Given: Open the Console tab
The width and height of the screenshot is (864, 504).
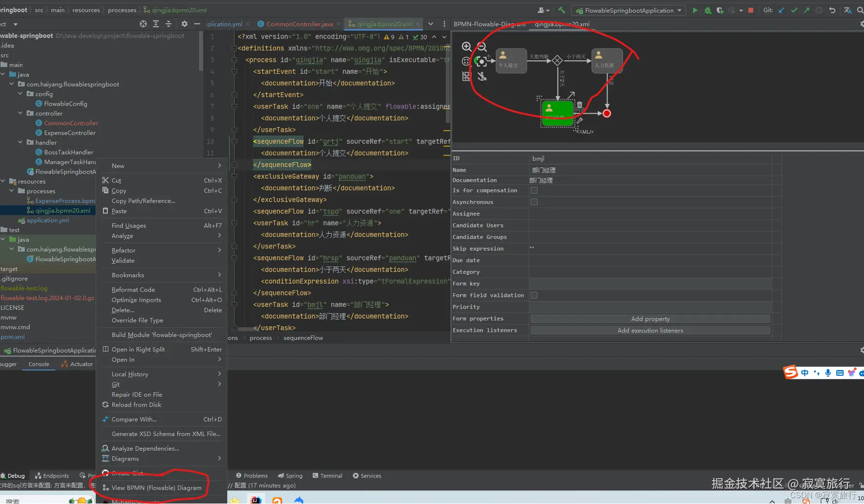Looking at the screenshot, I should coord(39,364).
